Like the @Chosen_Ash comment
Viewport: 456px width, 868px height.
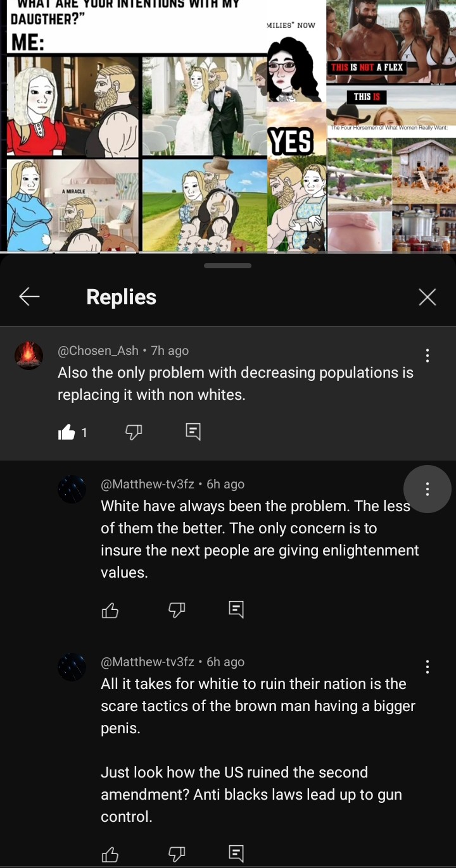click(x=66, y=432)
